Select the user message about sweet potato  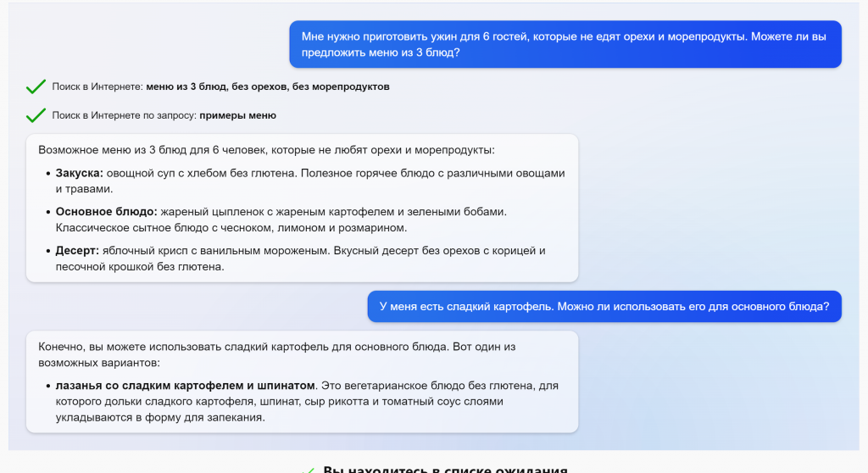604,307
